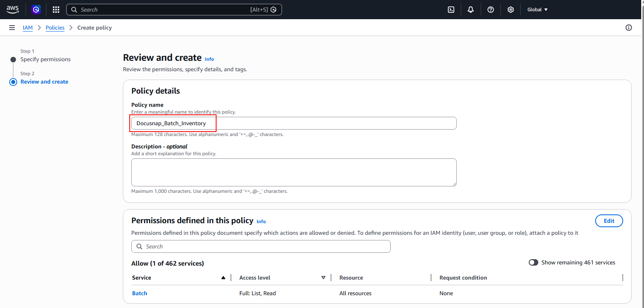Toggle the hamburger navigation menu
The image size is (644, 308).
[12, 28]
